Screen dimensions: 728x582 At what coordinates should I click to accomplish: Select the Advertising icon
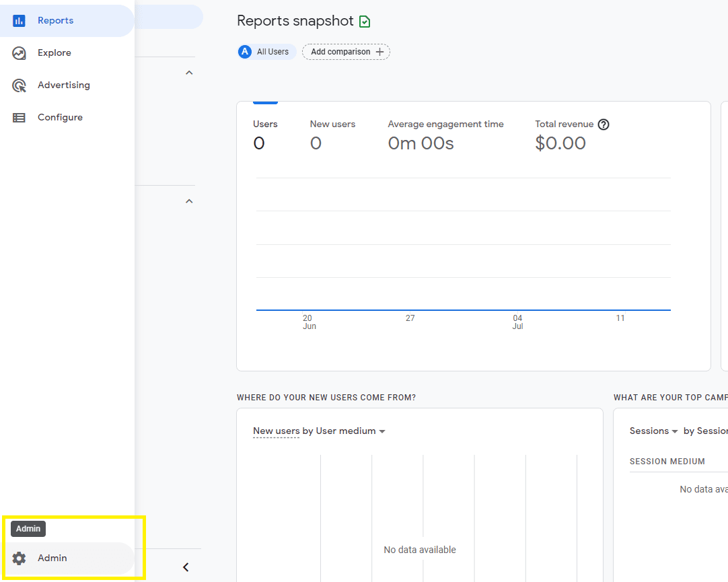click(19, 85)
